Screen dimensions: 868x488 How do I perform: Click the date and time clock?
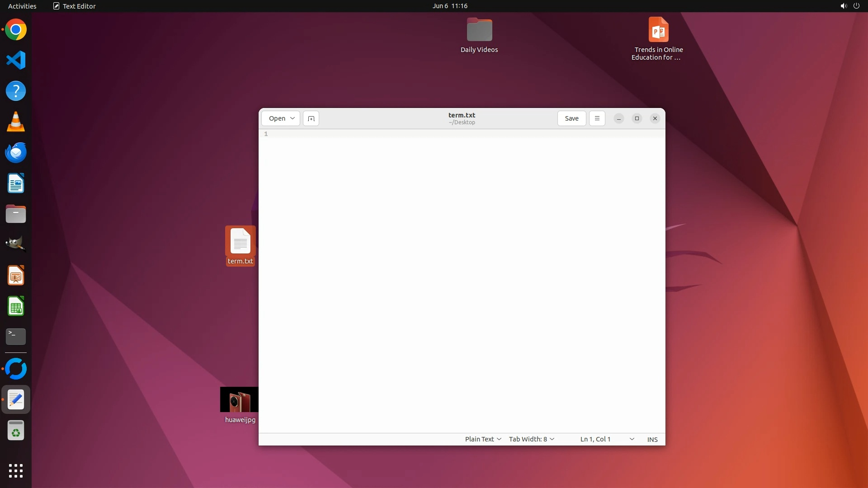click(x=449, y=6)
